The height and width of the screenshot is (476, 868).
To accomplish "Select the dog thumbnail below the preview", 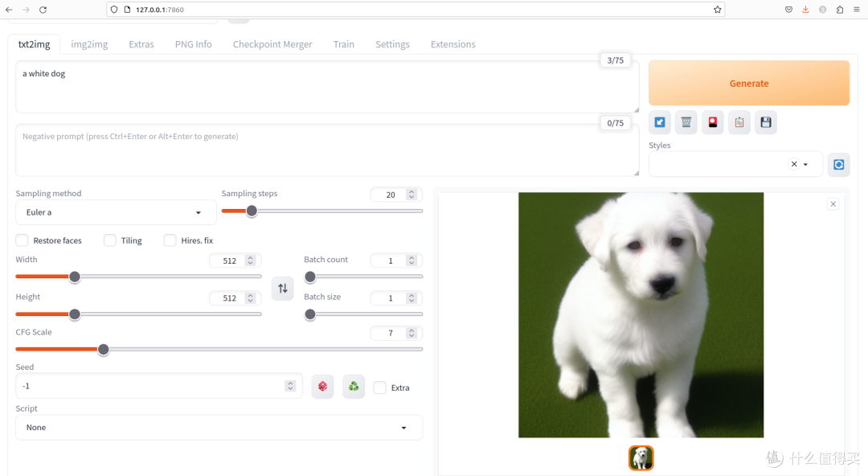I will [x=641, y=458].
